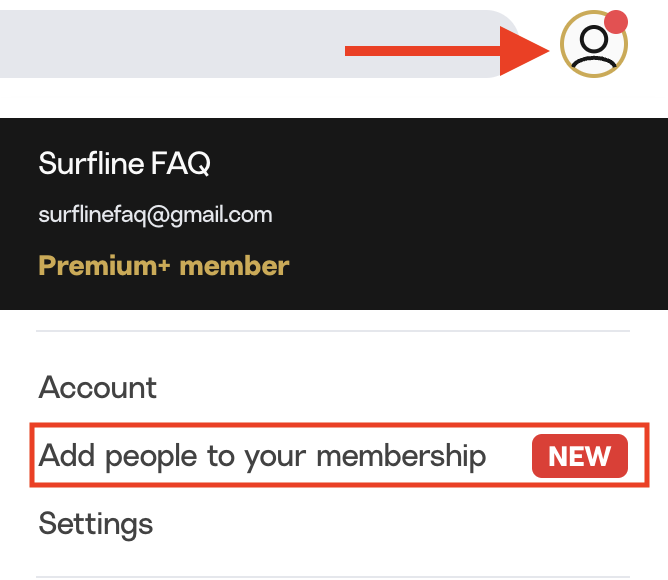The width and height of the screenshot is (668, 580).
Task: Click the divider line above Account
Action: coord(333,331)
